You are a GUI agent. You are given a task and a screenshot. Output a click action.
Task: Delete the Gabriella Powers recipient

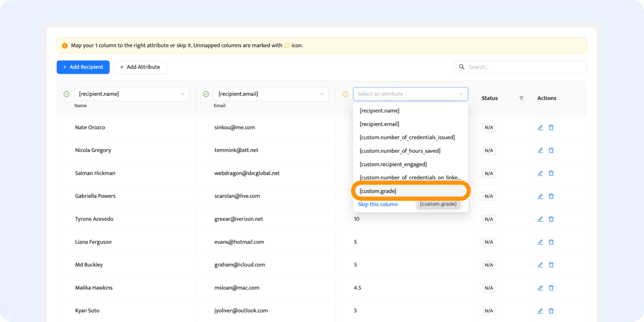coord(551,196)
